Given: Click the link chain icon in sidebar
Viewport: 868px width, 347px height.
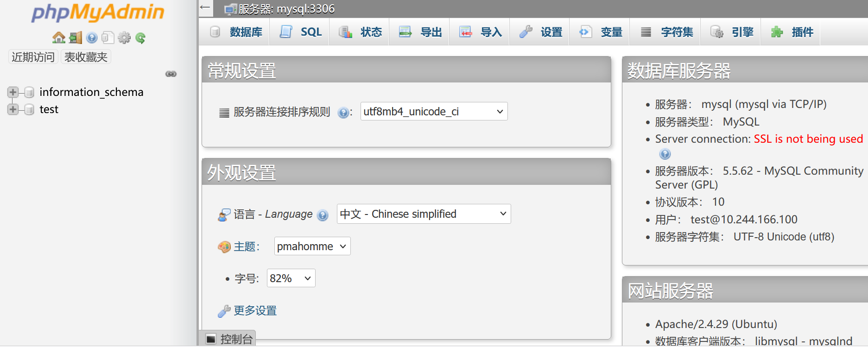Looking at the screenshot, I should [x=171, y=74].
